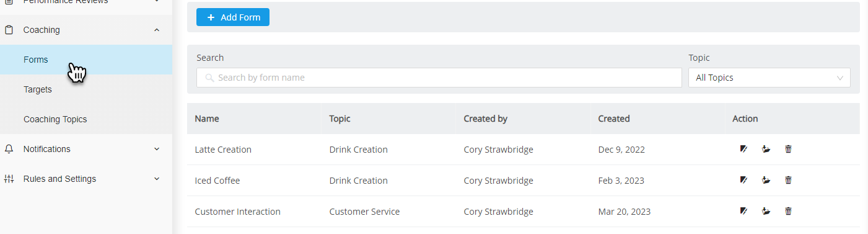Edit the Latte Creation form
868x234 pixels.
click(x=743, y=149)
